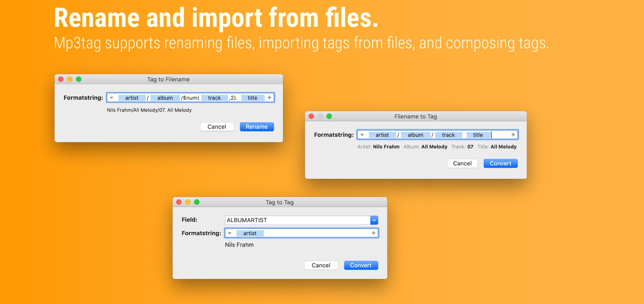Open formatstring history dropdown in Tag to Tag

(230, 233)
